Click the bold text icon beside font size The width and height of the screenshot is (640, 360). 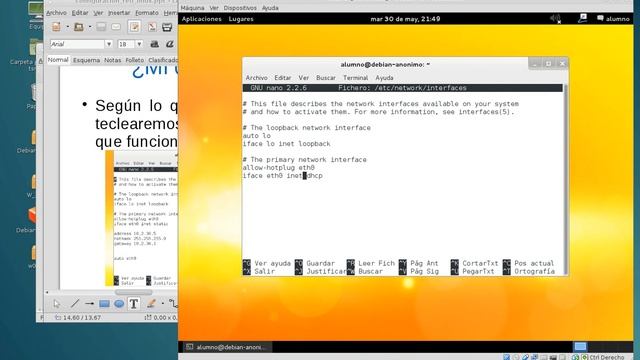click(154, 44)
